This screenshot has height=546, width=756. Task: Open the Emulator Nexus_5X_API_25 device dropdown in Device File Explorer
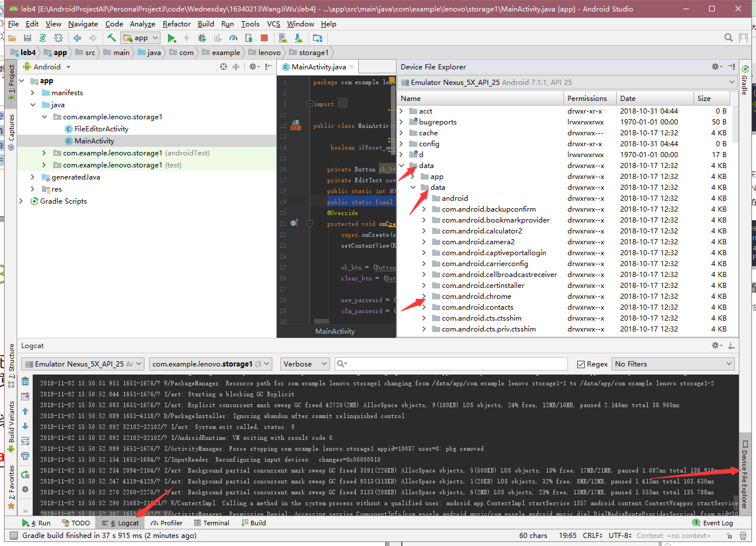tap(568, 83)
